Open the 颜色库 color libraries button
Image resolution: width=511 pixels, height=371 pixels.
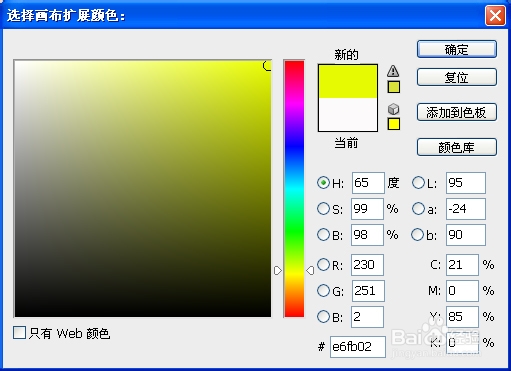click(x=457, y=147)
